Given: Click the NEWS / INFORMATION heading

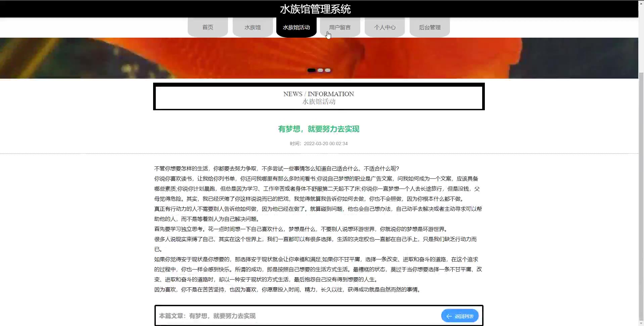Looking at the screenshot, I should (319, 94).
